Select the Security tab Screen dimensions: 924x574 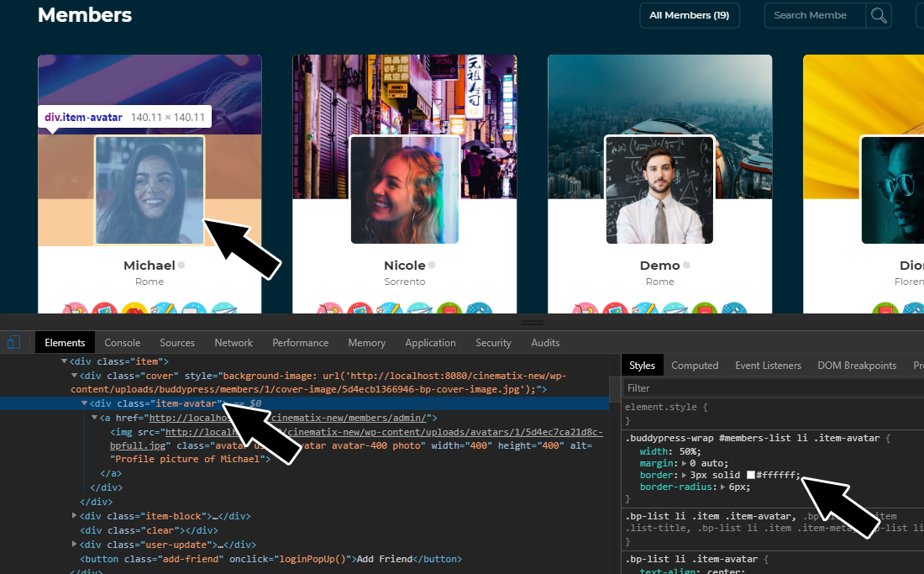click(493, 342)
